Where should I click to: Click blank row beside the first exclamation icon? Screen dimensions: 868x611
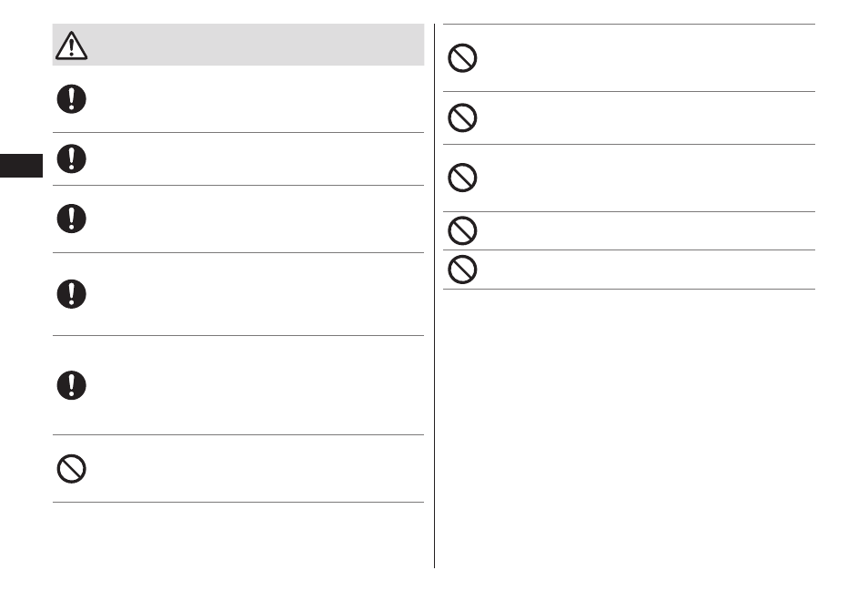[238, 99]
